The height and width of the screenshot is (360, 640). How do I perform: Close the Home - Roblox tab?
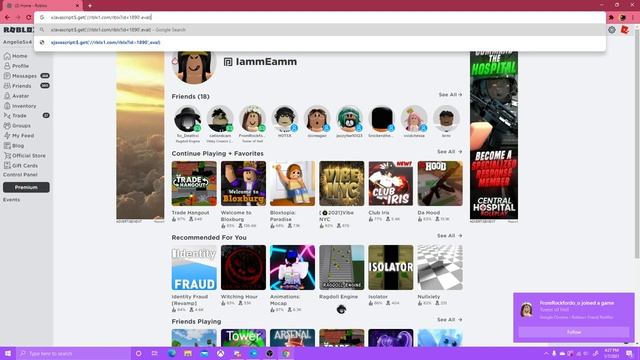click(x=77, y=6)
